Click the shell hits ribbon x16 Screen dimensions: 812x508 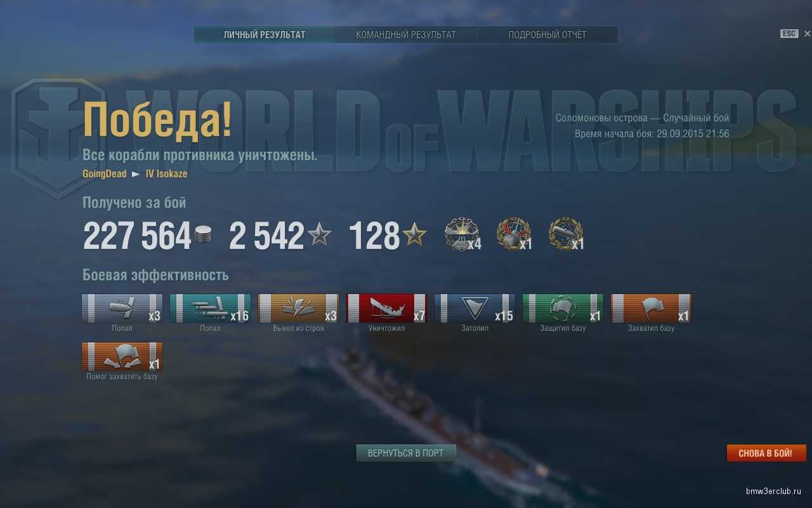[210, 308]
